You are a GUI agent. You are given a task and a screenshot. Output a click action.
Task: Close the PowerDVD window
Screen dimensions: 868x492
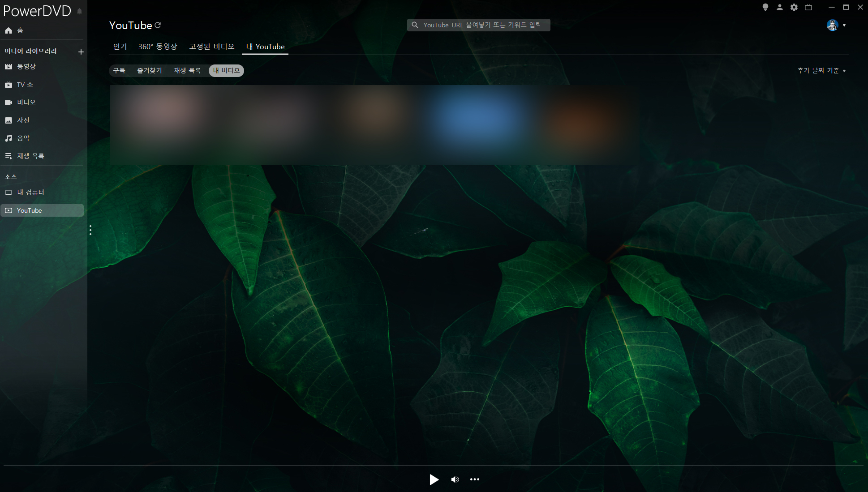860,7
